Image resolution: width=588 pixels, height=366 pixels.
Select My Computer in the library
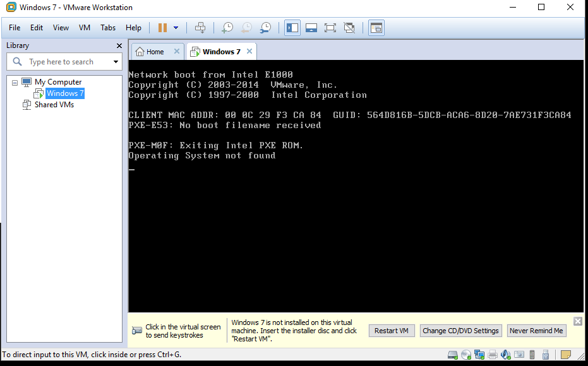[58, 82]
